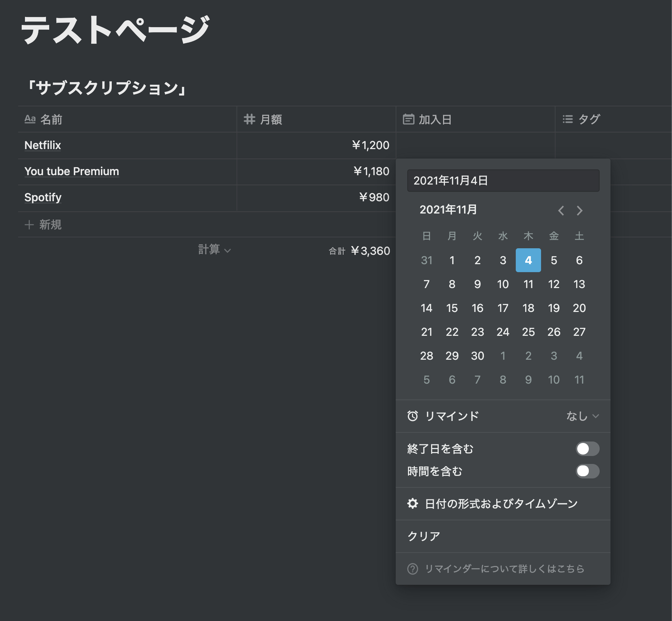Click the gear icon beside 日付の形式およびタイムゾーン
This screenshot has width=672, height=621.
pyautogui.click(x=413, y=503)
